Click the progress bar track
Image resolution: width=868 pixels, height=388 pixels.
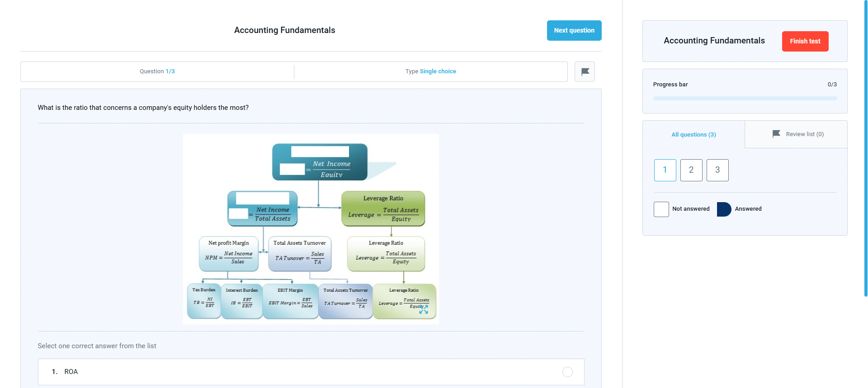click(x=745, y=98)
